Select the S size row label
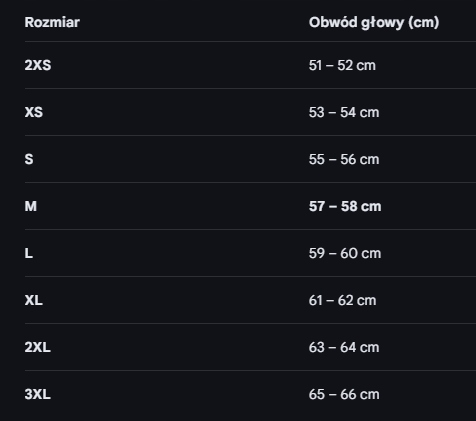This screenshot has width=476, height=421. (x=29, y=159)
